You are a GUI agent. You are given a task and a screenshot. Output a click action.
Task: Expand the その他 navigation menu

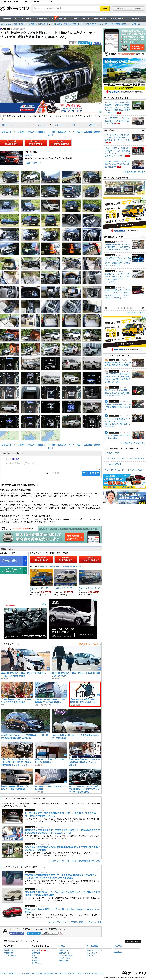pos(135,18)
